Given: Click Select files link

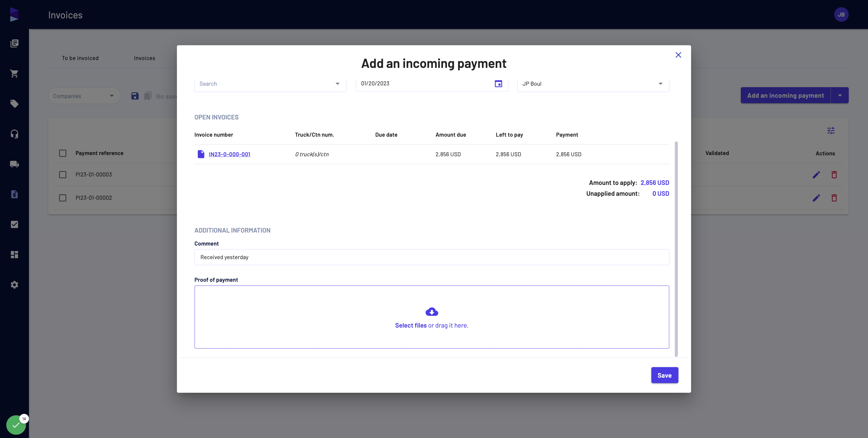Looking at the screenshot, I should point(411,325).
